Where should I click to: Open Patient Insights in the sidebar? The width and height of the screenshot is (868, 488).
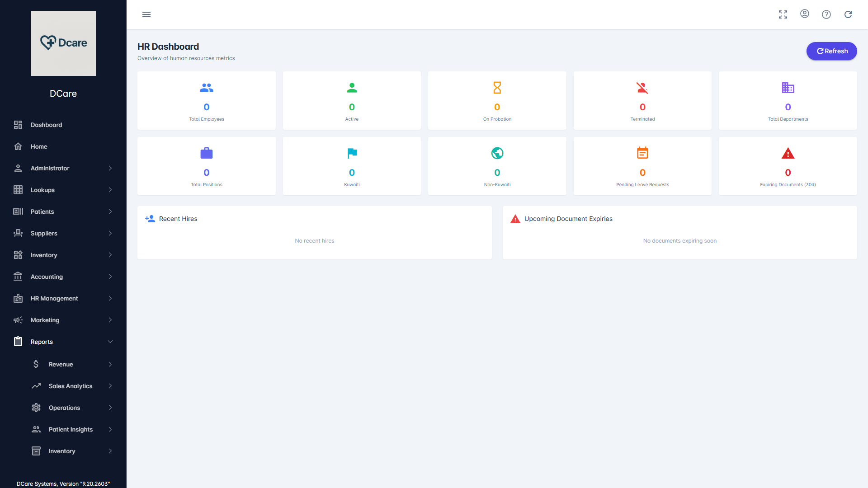71,429
